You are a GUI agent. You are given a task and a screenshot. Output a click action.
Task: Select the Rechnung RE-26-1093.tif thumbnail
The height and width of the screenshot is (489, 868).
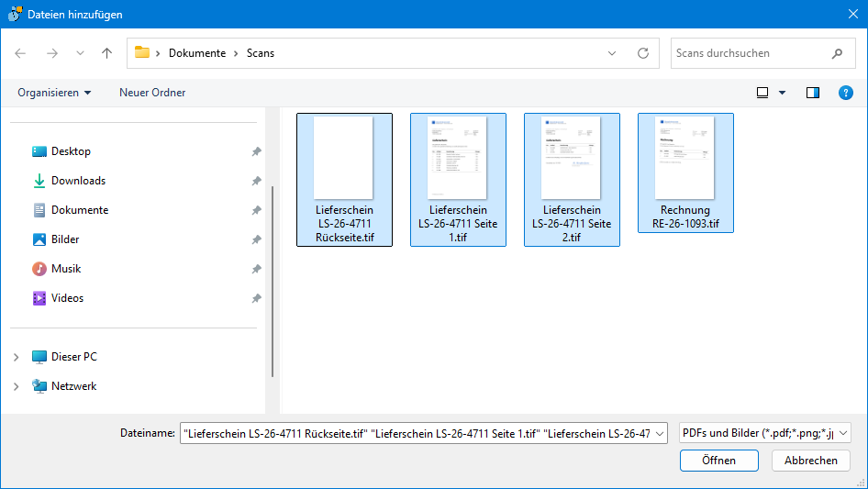pos(684,158)
